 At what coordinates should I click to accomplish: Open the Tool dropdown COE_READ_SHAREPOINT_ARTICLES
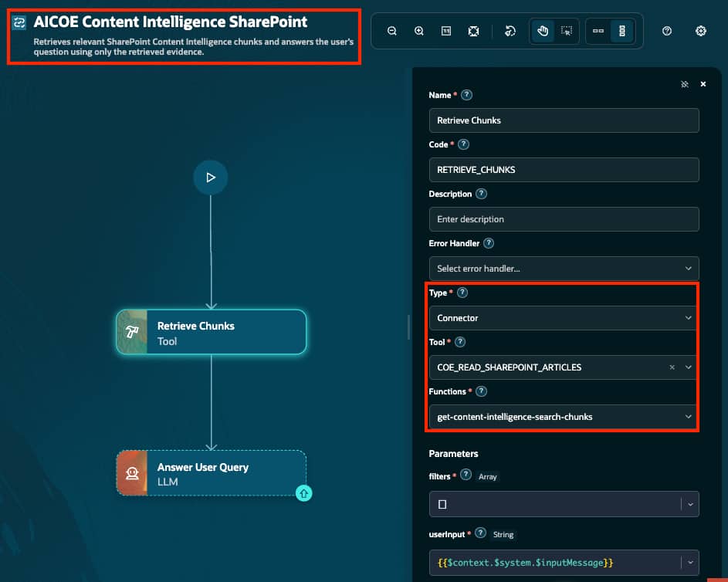click(562, 367)
